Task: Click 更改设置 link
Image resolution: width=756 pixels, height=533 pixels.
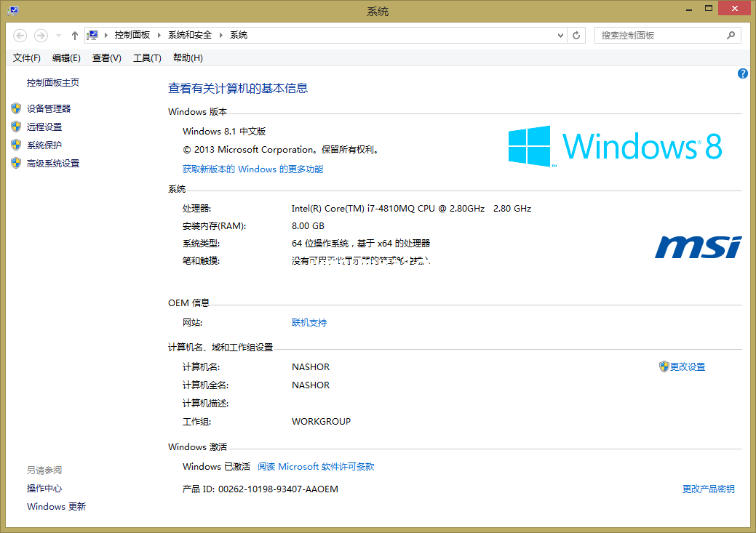Action: coord(688,367)
